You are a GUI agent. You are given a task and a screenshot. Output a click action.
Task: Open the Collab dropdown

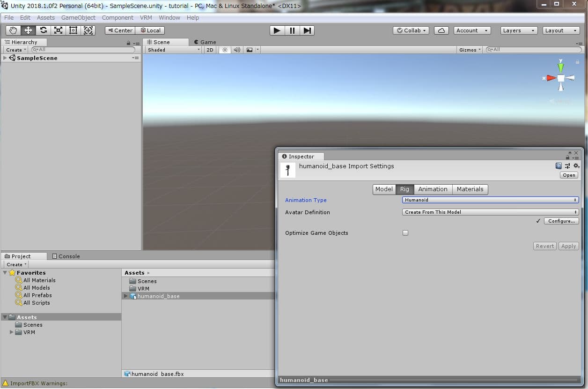click(411, 30)
